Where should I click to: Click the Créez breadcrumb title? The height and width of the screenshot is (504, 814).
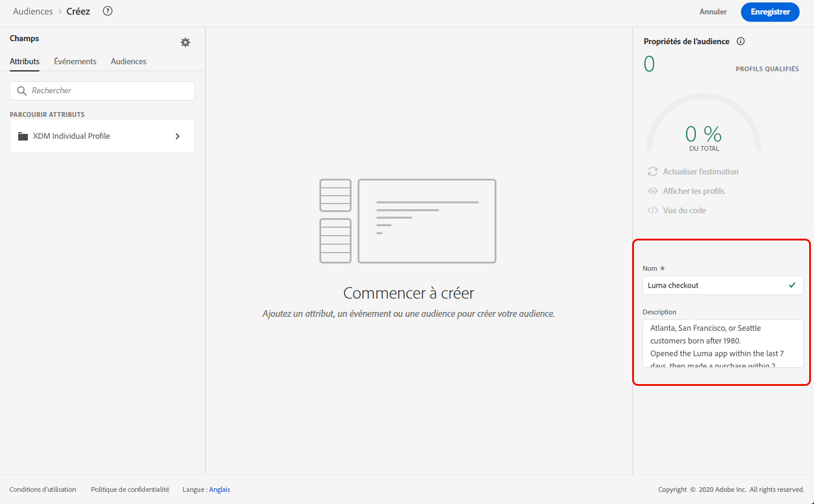click(x=78, y=12)
